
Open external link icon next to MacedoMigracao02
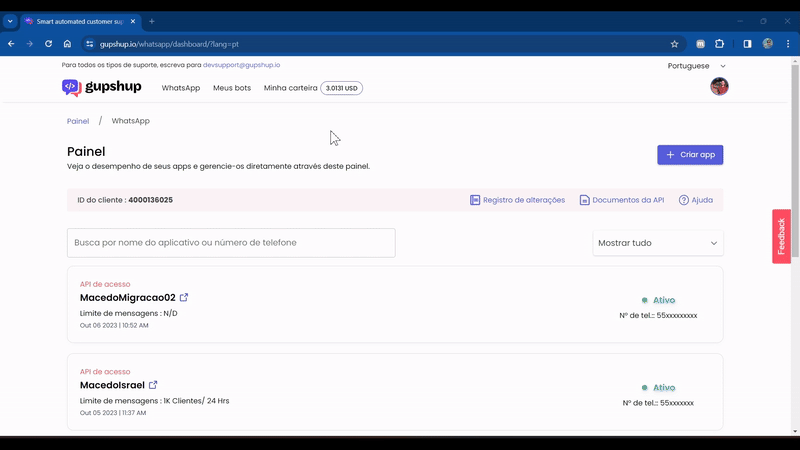[184, 297]
